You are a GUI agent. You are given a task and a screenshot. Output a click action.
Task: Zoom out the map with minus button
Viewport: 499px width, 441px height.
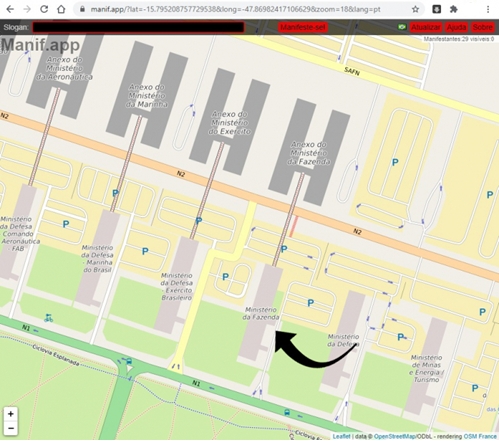[11, 428]
